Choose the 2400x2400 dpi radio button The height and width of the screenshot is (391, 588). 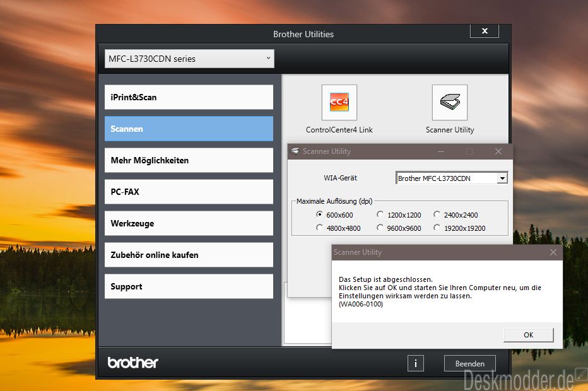(437, 214)
